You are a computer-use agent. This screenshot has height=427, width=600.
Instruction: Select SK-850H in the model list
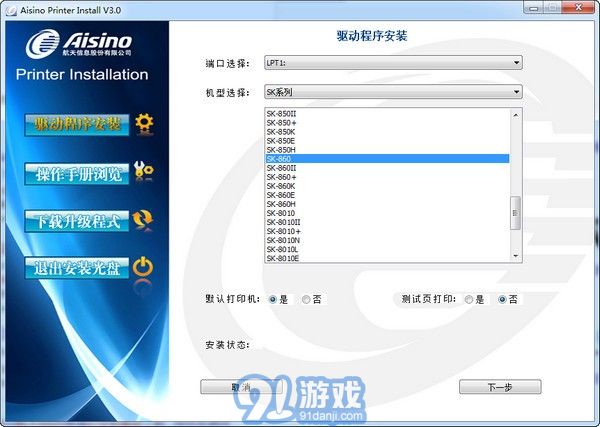click(x=387, y=150)
